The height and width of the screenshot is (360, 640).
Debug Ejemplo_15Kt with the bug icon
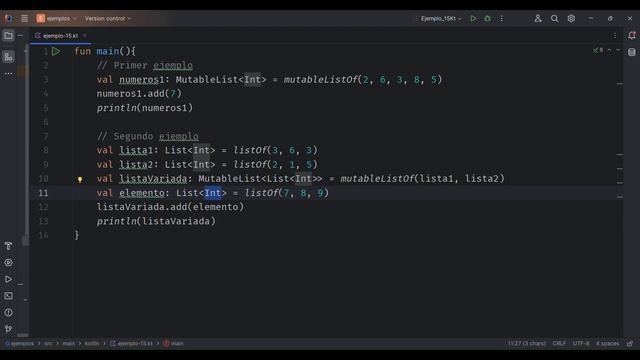pyautogui.click(x=487, y=18)
